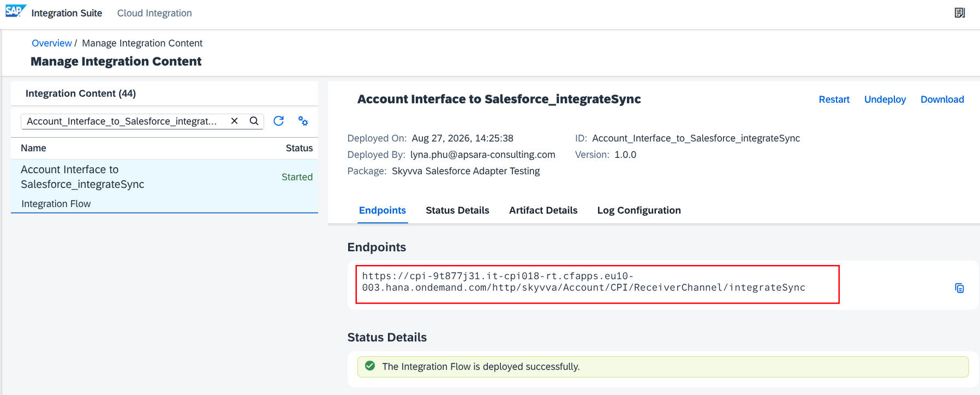Click the deployed successfully message
The height and width of the screenshot is (395, 980).
pos(481,367)
